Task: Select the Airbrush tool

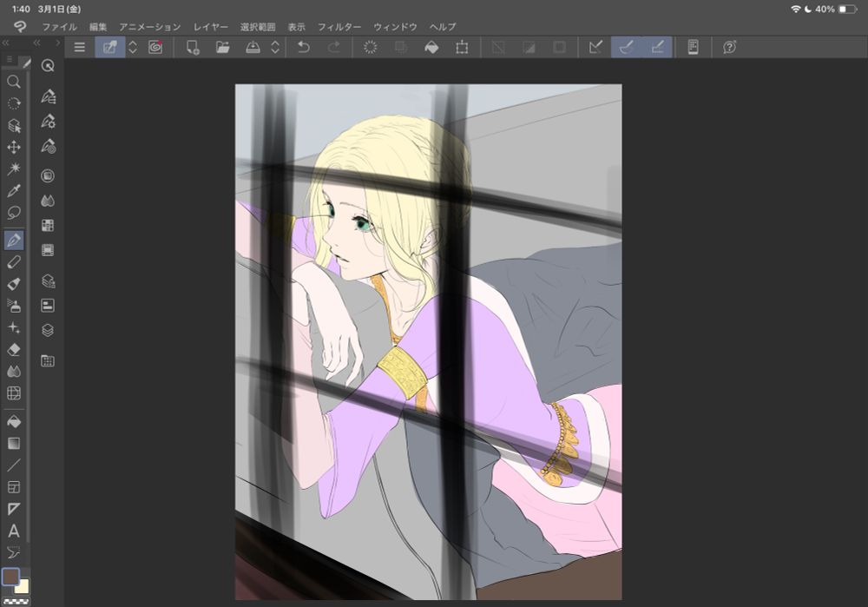Action: pos(14,305)
